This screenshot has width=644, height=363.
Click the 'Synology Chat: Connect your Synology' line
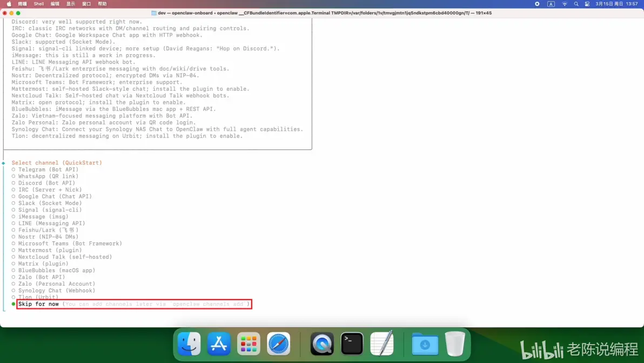pos(157,129)
